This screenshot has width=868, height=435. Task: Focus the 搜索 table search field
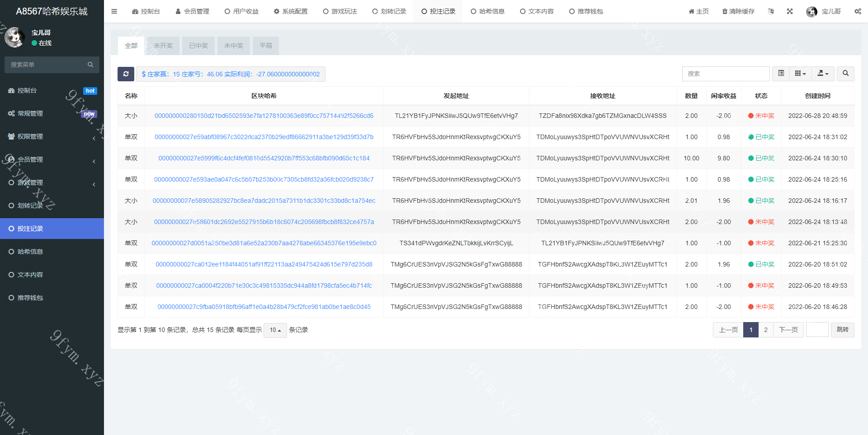(726, 74)
